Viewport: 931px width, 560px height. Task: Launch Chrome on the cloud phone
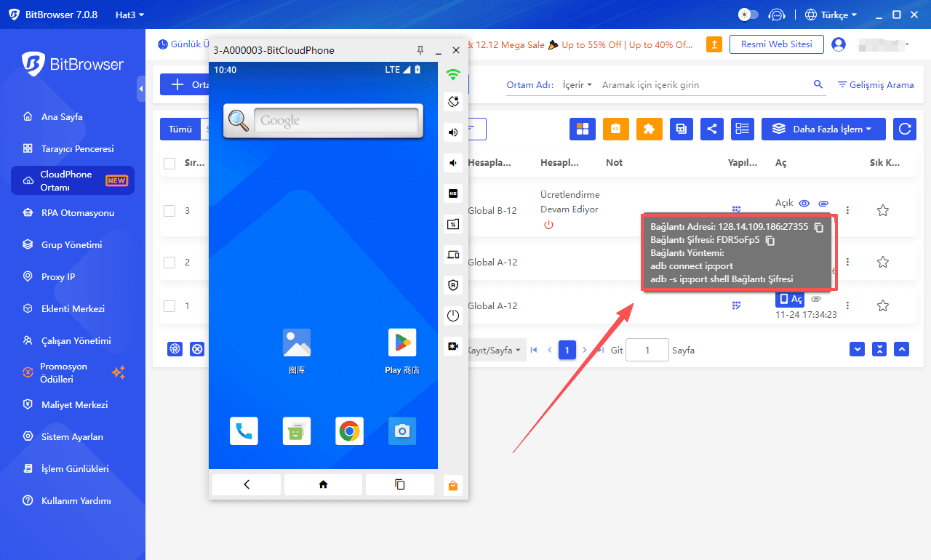click(x=350, y=431)
